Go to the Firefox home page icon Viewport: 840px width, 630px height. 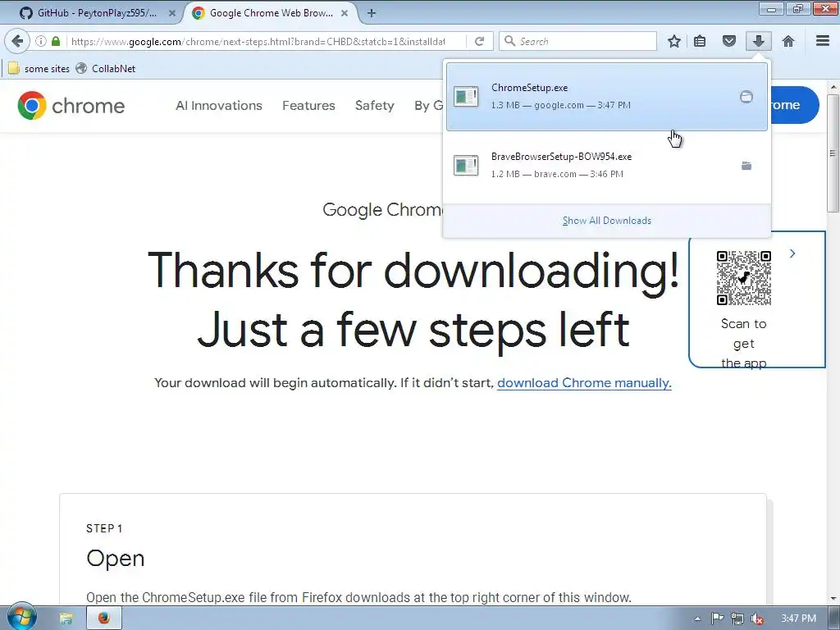pyautogui.click(x=788, y=41)
